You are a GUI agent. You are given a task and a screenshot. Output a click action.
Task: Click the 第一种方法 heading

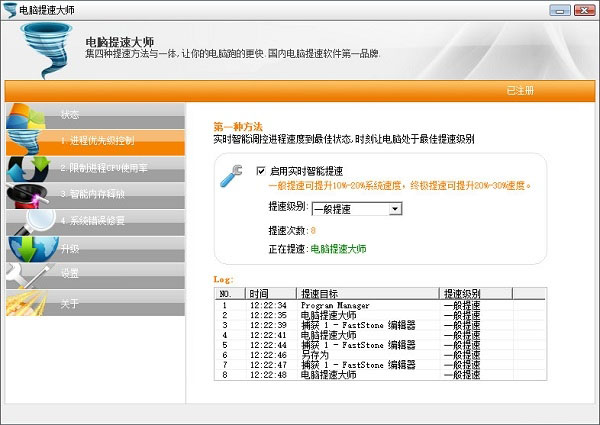238,127
